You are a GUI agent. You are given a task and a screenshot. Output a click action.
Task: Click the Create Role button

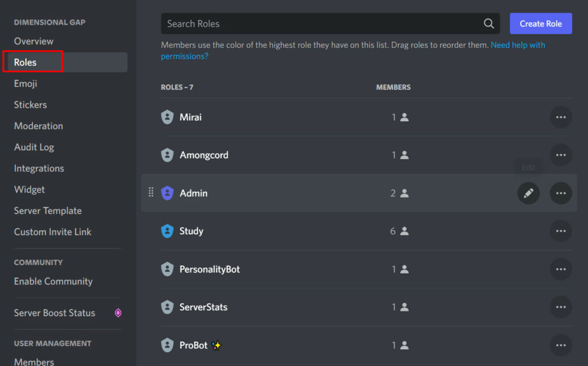pos(540,23)
